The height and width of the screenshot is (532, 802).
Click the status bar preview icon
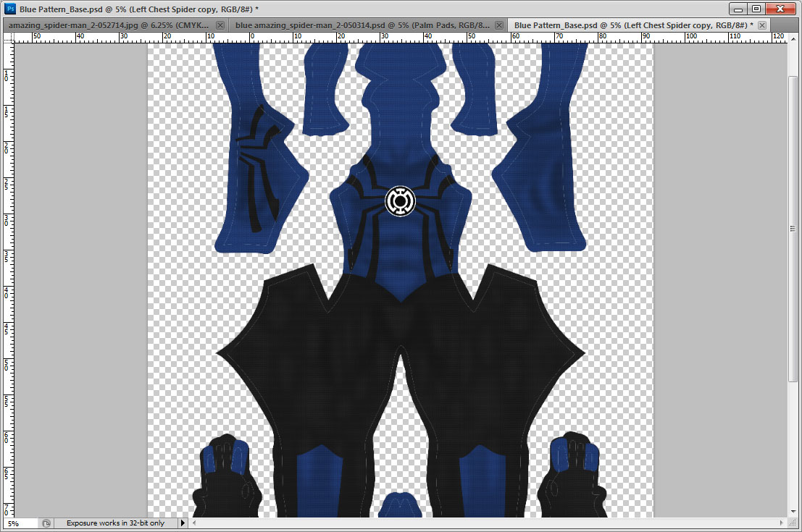(x=46, y=523)
